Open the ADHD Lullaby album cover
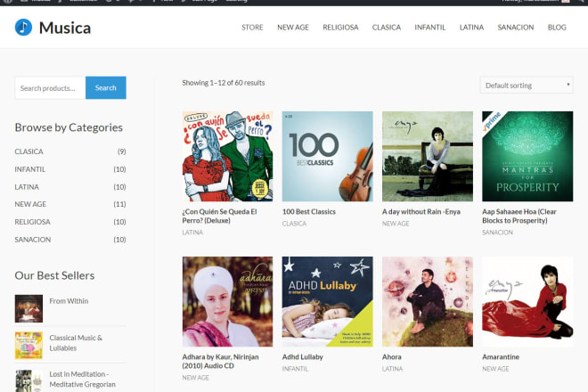 [328, 302]
